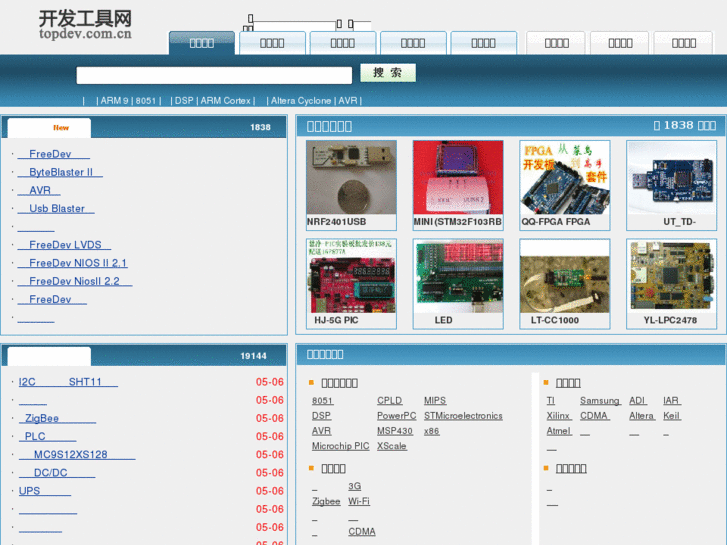This screenshot has width=727, height=545.
Task: Click the AVR quick-search keyword below search box
Action: [348, 101]
